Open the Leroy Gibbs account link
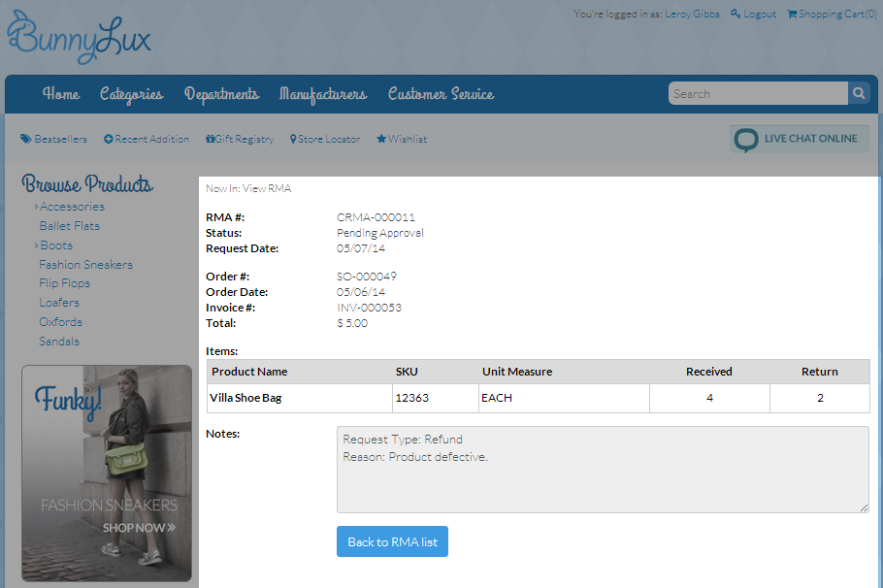883x588 pixels. tap(692, 14)
